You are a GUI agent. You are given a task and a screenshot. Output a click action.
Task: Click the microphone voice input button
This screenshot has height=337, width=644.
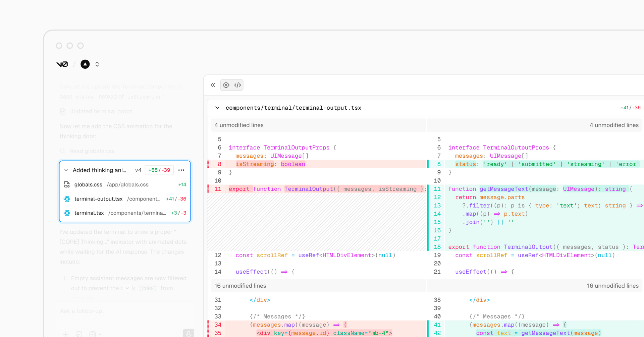click(x=188, y=333)
